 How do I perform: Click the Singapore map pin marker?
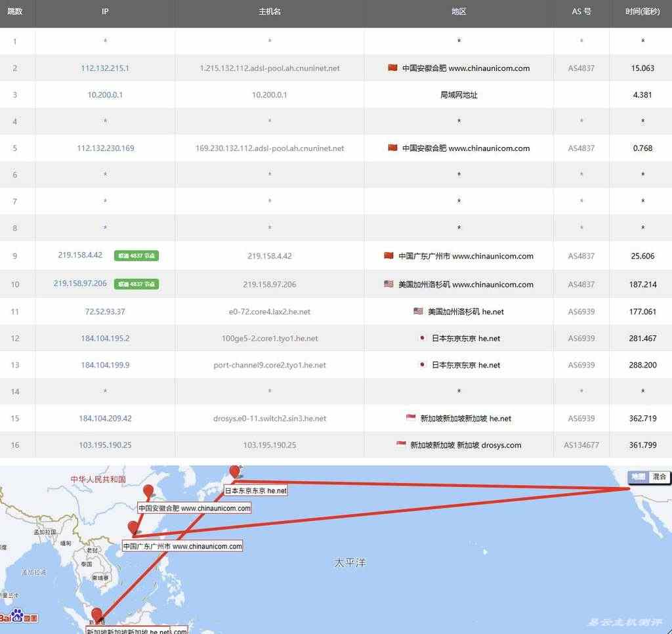point(97,615)
